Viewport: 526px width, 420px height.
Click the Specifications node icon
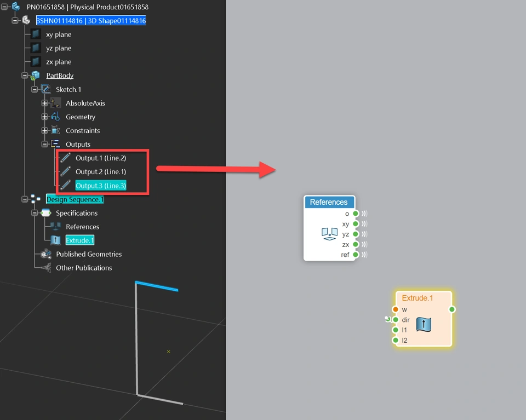click(x=46, y=213)
